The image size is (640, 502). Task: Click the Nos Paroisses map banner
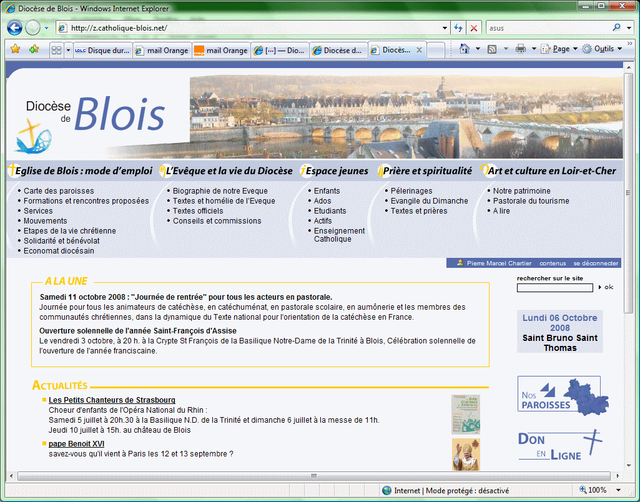click(562, 396)
